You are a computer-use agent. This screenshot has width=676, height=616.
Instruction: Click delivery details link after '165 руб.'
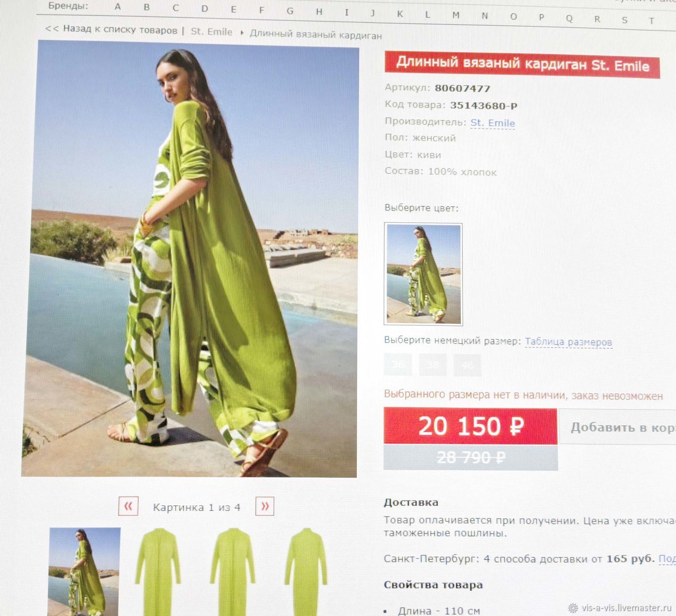(x=667, y=559)
